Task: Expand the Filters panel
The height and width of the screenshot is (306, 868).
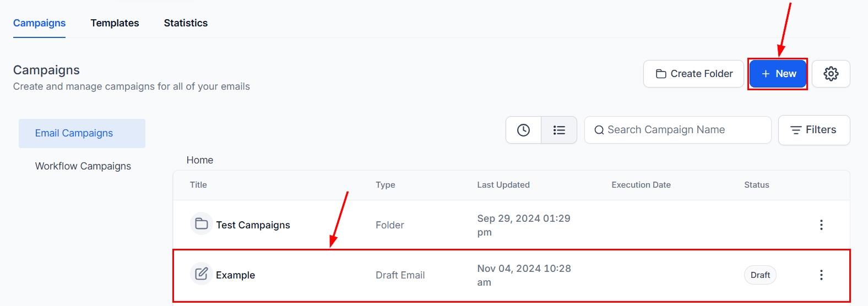Action: coord(813,130)
